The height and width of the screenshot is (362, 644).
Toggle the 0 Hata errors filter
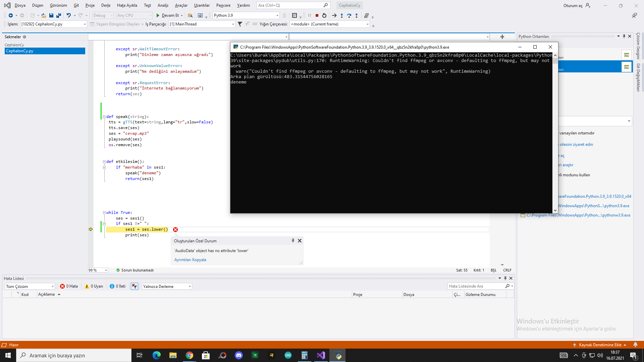tap(69, 286)
